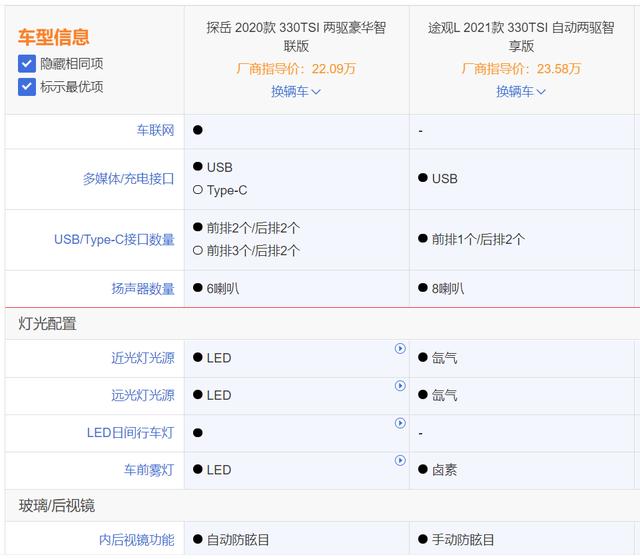Click the 途观L 2021款 330TSI model title
Image resolution: width=640 pixels, height=559 pixels.
point(521,37)
